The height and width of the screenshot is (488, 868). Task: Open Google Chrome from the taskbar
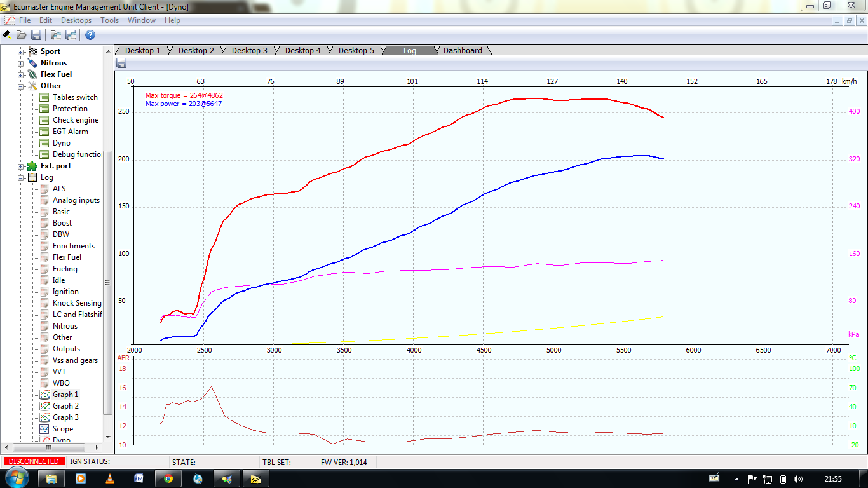[168, 478]
